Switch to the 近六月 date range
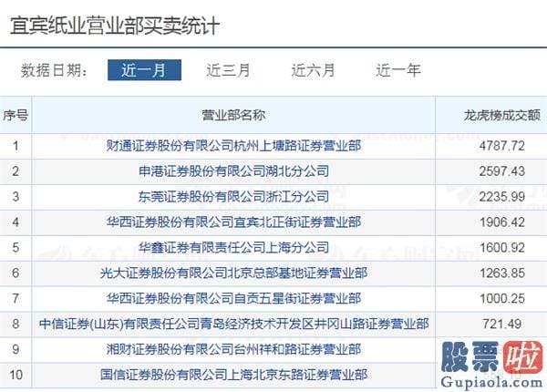Screen dimensions: 547x392 (314, 70)
